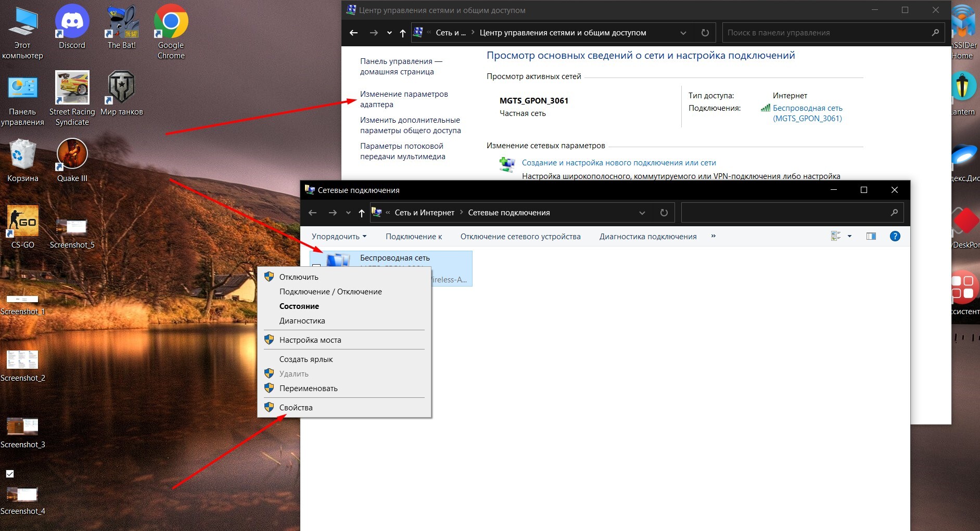Click the Quake III desktop icon
This screenshot has width=980, height=531.
[72, 159]
